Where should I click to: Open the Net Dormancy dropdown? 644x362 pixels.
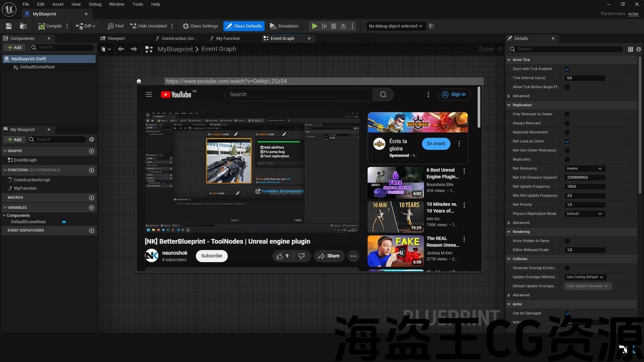coord(584,168)
